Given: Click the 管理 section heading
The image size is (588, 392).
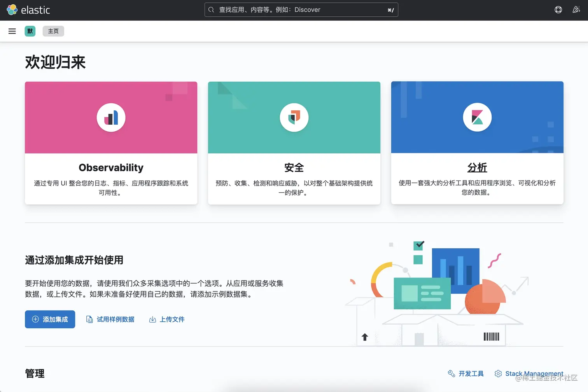Looking at the screenshot, I should pos(35,373).
